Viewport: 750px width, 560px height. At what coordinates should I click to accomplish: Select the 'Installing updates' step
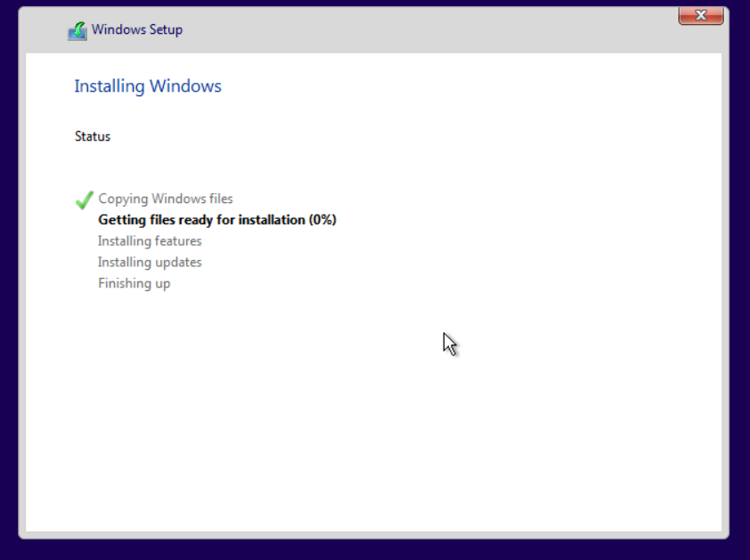150,263
